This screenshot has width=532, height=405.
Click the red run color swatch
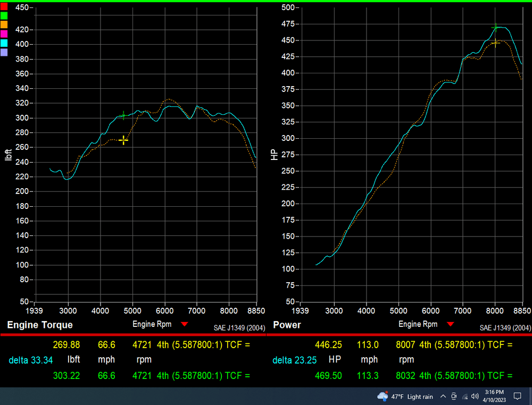tap(4, 7)
